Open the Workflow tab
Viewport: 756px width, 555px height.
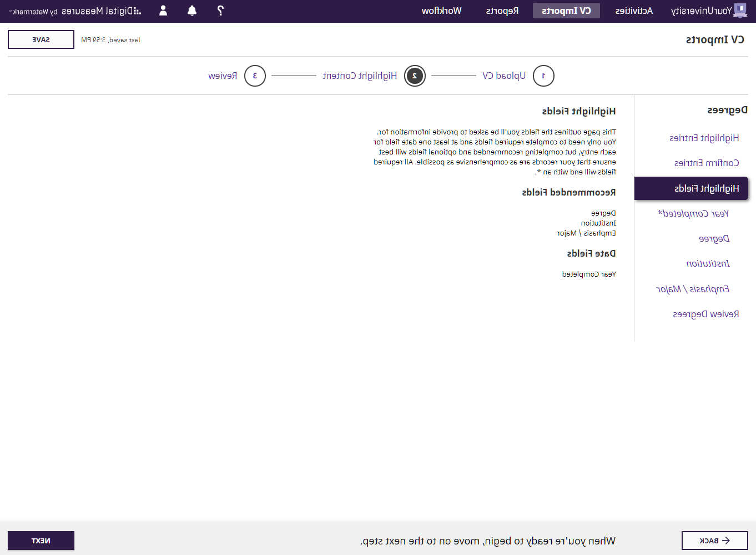(x=441, y=11)
